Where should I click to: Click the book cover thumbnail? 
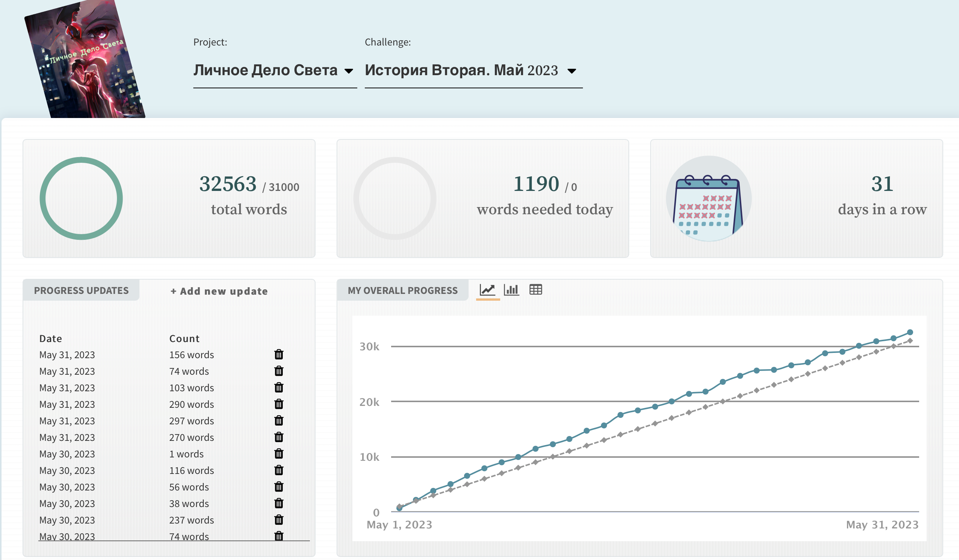point(85,59)
